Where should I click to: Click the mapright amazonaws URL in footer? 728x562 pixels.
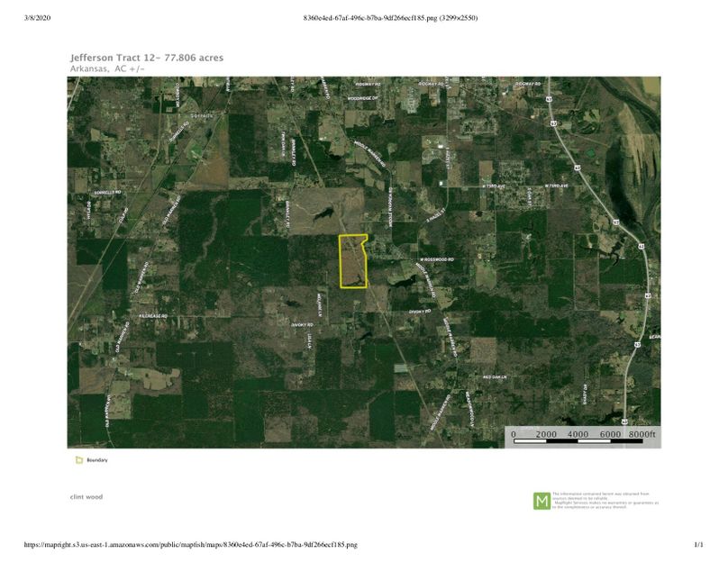coord(184,545)
